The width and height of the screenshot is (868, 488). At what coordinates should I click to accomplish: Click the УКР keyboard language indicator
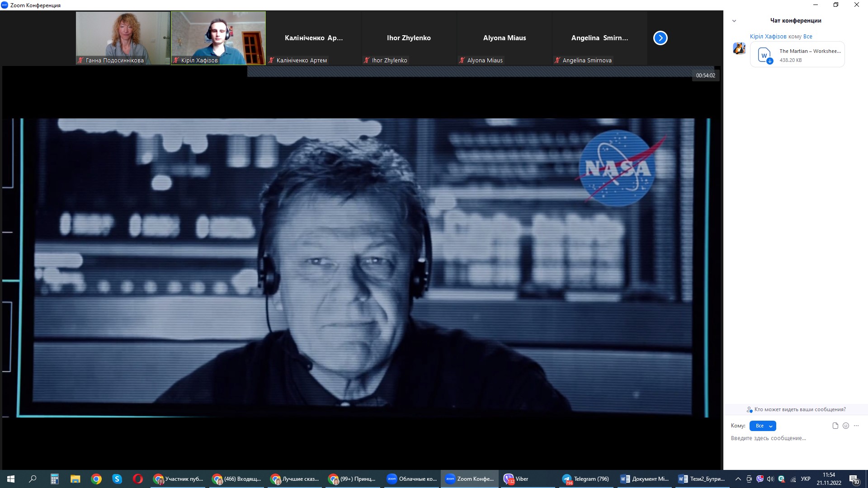tap(806, 479)
